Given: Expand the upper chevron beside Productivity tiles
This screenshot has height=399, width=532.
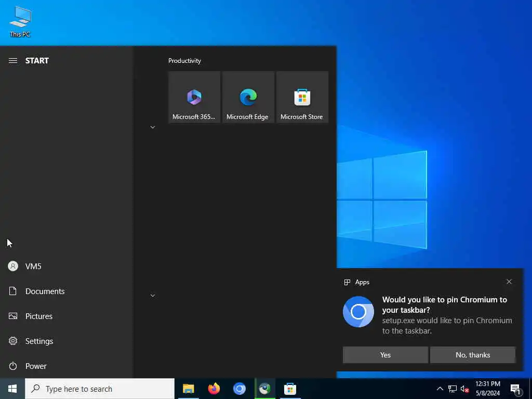Looking at the screenshot, I should point(153,127).
